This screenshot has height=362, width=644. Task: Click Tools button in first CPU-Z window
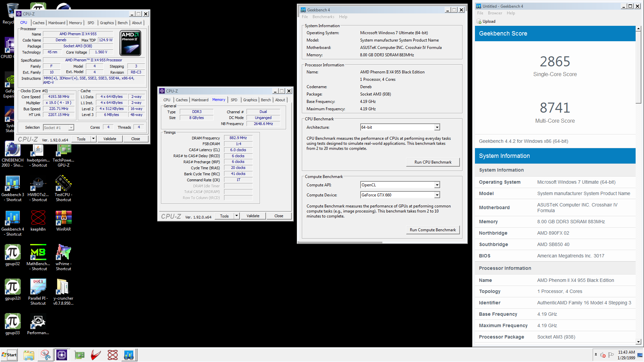(81, 139)
